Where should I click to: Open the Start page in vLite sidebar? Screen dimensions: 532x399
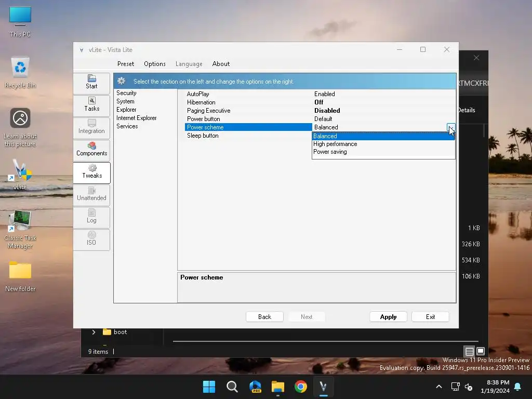(91, 83)
